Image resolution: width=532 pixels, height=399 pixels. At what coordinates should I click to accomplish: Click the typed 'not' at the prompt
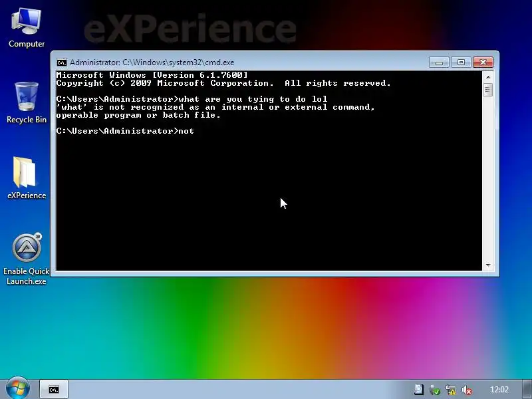point(186,131)
